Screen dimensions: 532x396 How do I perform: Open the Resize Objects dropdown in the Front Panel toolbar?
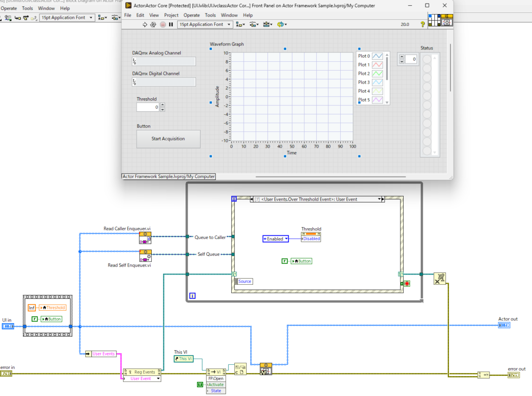click(268, 24)
